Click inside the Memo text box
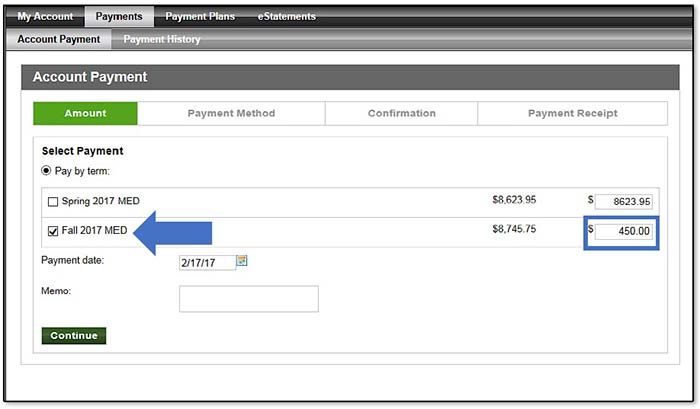 [x=249, y=299]
